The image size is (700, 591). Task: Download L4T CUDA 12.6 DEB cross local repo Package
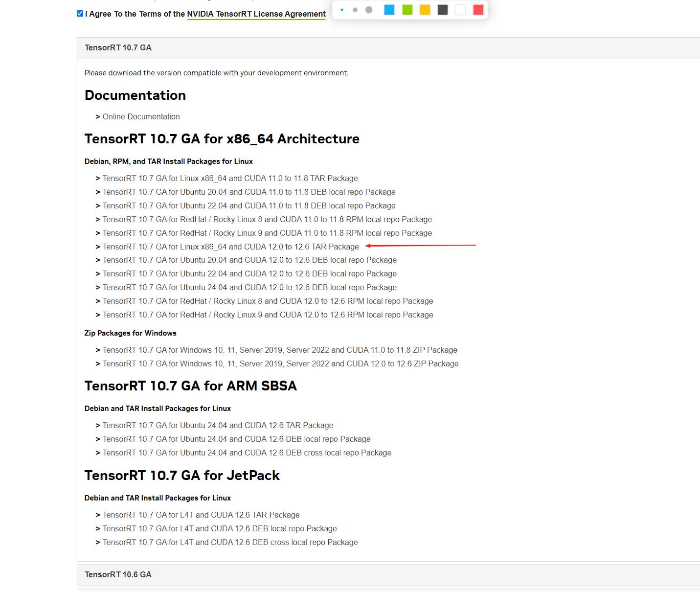point(230,543)
